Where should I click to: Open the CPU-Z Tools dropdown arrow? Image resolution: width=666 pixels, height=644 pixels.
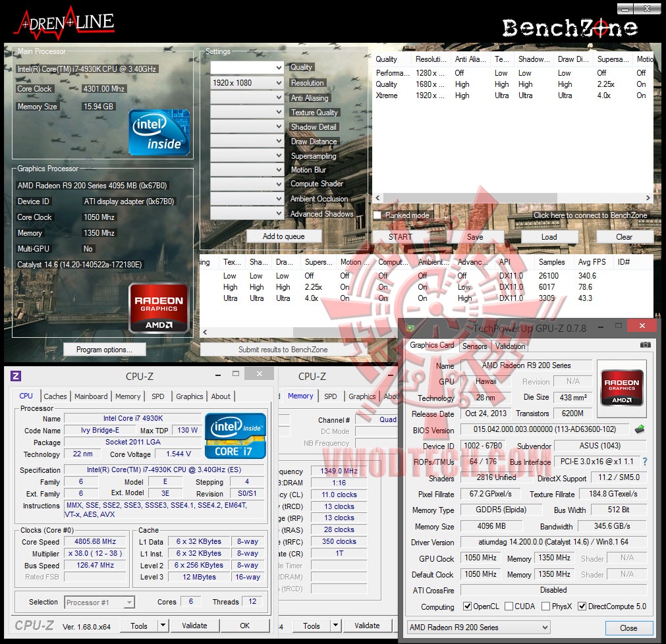pos(163,626)
